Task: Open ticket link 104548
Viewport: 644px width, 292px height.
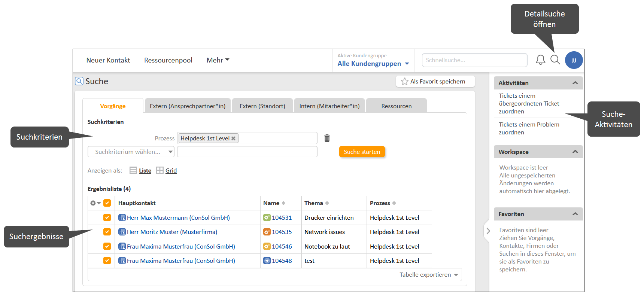Action: pos(282,261)
